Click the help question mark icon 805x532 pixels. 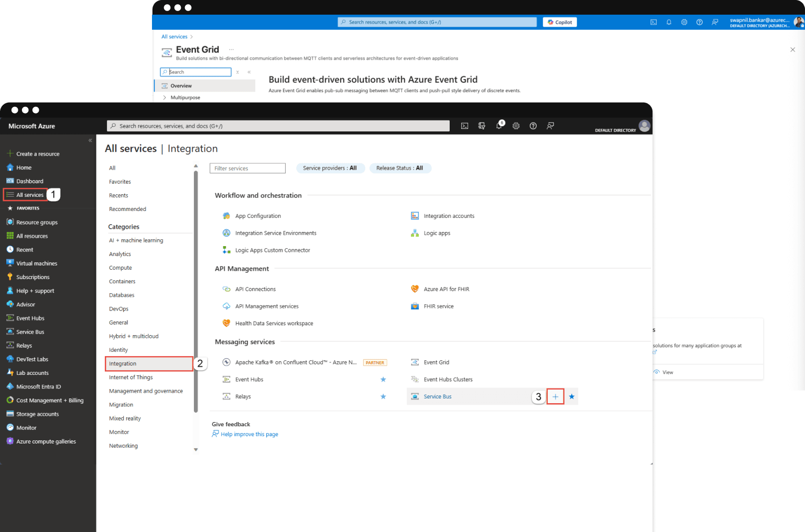(533, 126)
